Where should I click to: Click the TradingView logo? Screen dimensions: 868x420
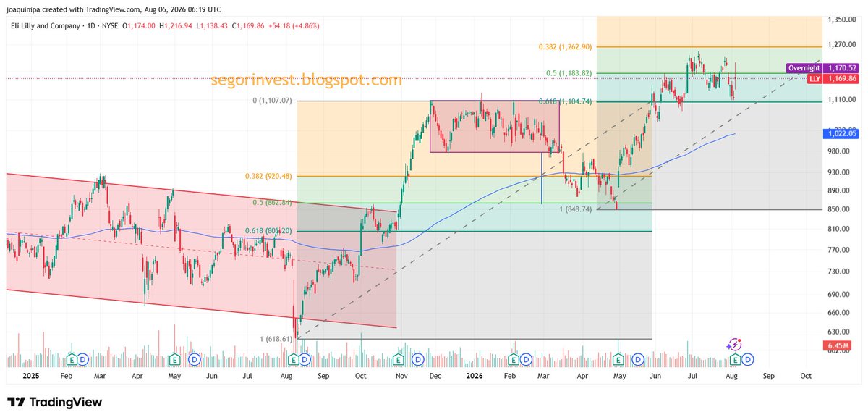55,403
